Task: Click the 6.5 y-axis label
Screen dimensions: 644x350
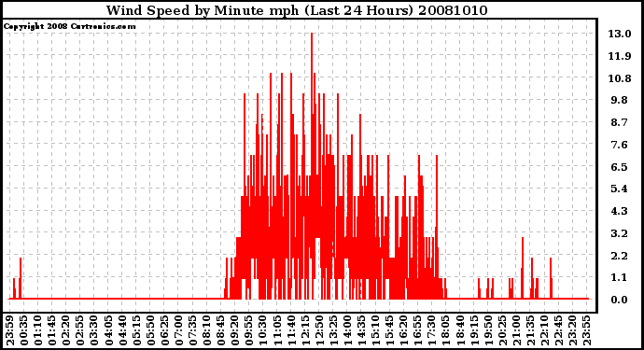Action: 620,167
